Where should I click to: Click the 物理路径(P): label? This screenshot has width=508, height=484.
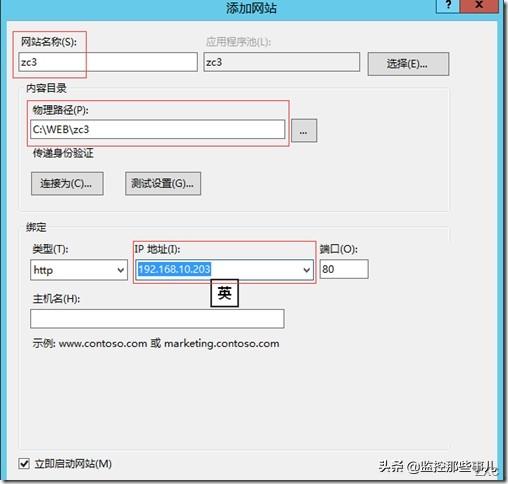pos(60,110)
